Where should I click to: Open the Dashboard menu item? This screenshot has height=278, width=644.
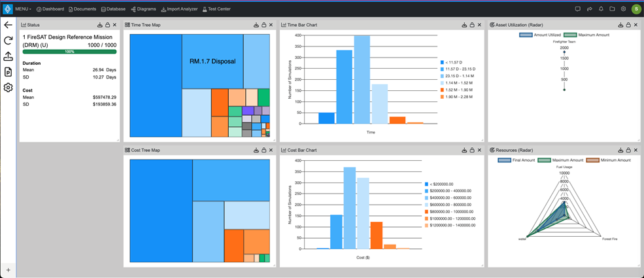point(50,9)
